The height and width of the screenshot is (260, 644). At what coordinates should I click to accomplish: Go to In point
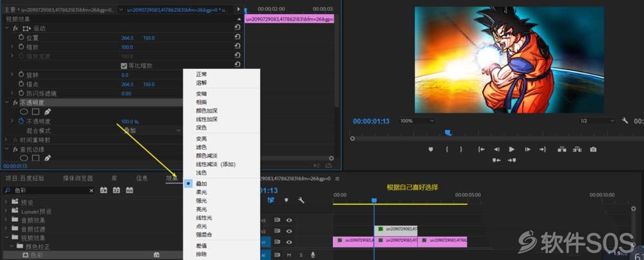tap(481, 149)
